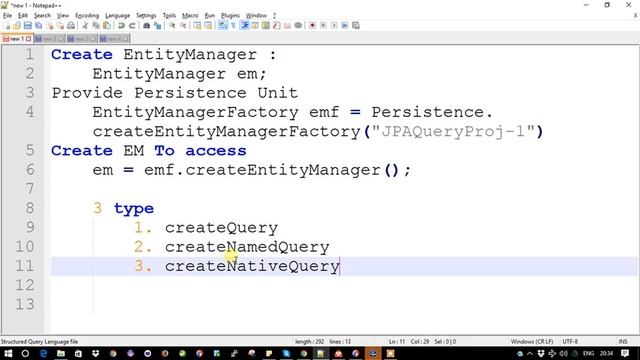
Task: Open Find with the binoculars icon
Action: click(147, 26)
